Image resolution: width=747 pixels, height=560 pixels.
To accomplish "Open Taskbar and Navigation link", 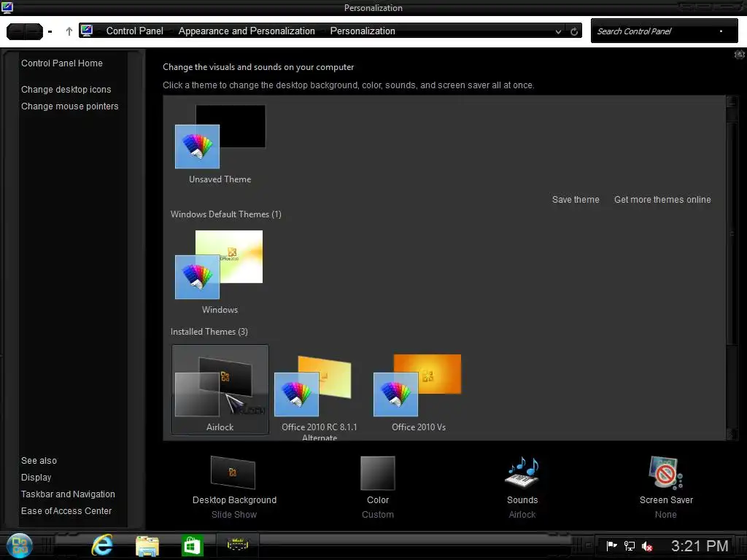I will coord(68,494).
